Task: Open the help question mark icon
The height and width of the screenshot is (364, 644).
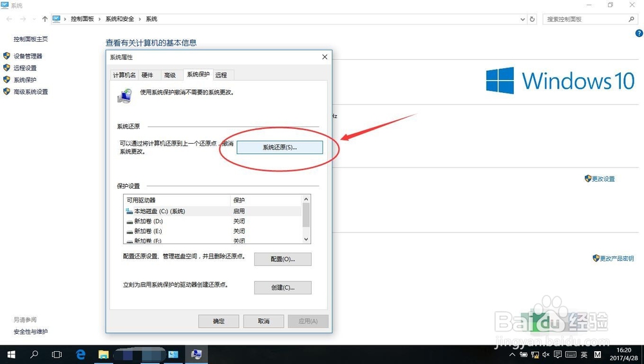Action: tap(639, 34)
